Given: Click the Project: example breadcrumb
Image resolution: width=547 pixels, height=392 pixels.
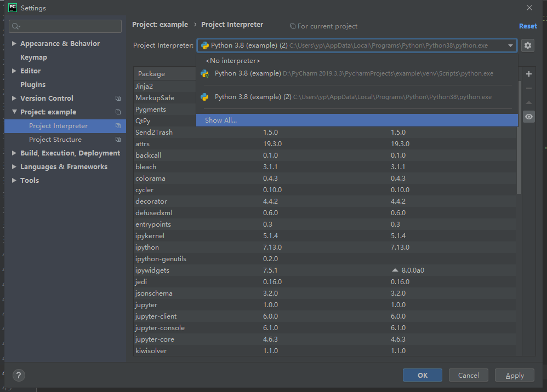Looking at the screenshot, I should (x=160, y=25).
